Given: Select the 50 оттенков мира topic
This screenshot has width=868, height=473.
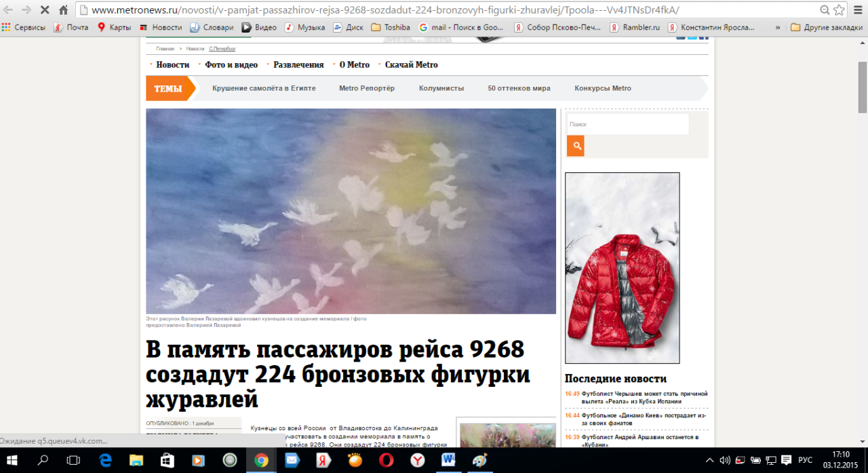Looking at the screenshot, I should (519, 88).
